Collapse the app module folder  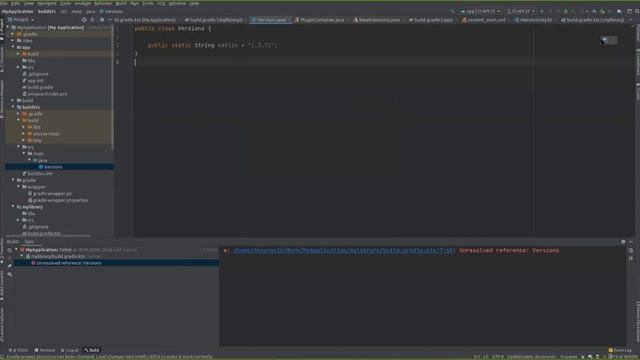tap(13, 47)
